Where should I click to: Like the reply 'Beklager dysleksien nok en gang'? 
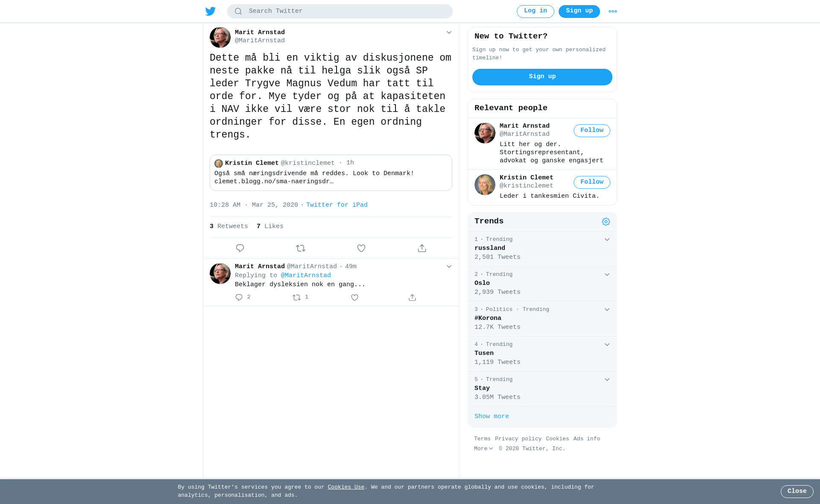[354, 298]
